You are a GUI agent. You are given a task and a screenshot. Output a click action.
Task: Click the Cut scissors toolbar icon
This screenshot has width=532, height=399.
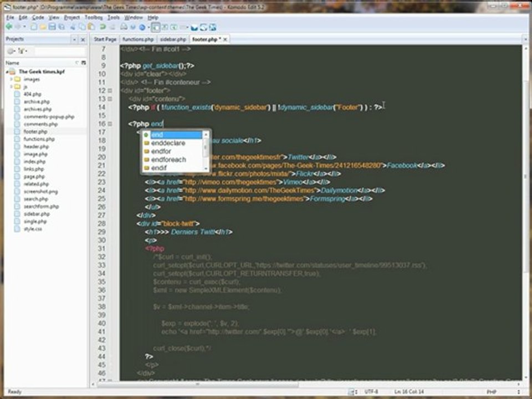73,27
